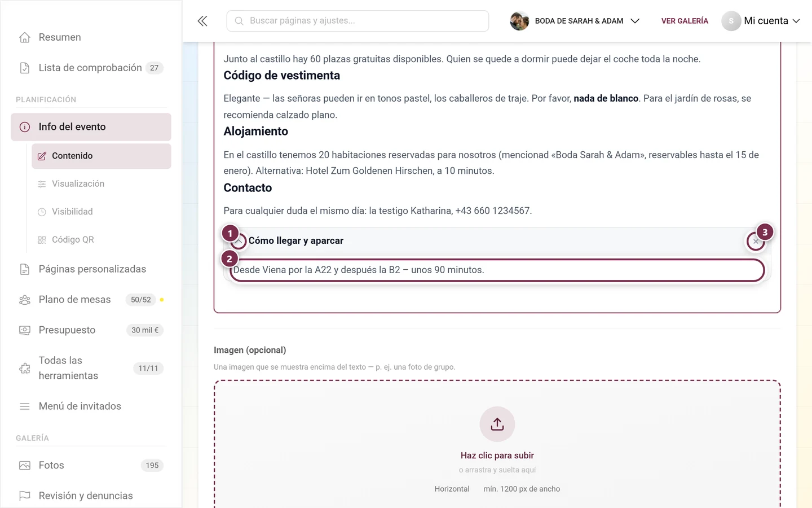
Task: Click the Contacto heading
Action: click(x=248, y=188)
